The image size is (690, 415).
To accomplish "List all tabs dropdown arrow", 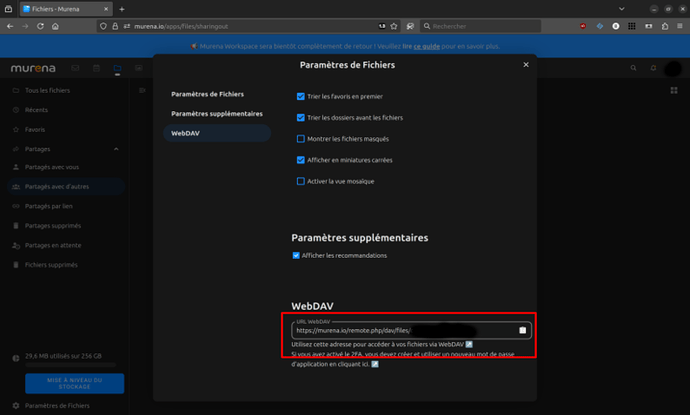I will (x=621, y=9).
